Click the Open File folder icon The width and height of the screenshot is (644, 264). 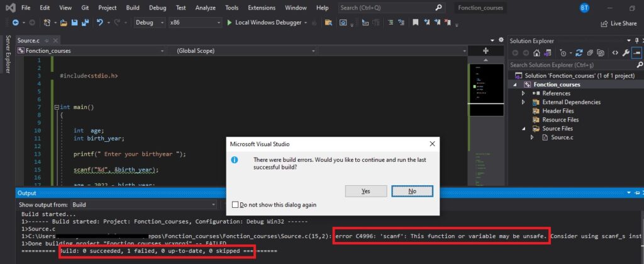(x=64, y=23)
